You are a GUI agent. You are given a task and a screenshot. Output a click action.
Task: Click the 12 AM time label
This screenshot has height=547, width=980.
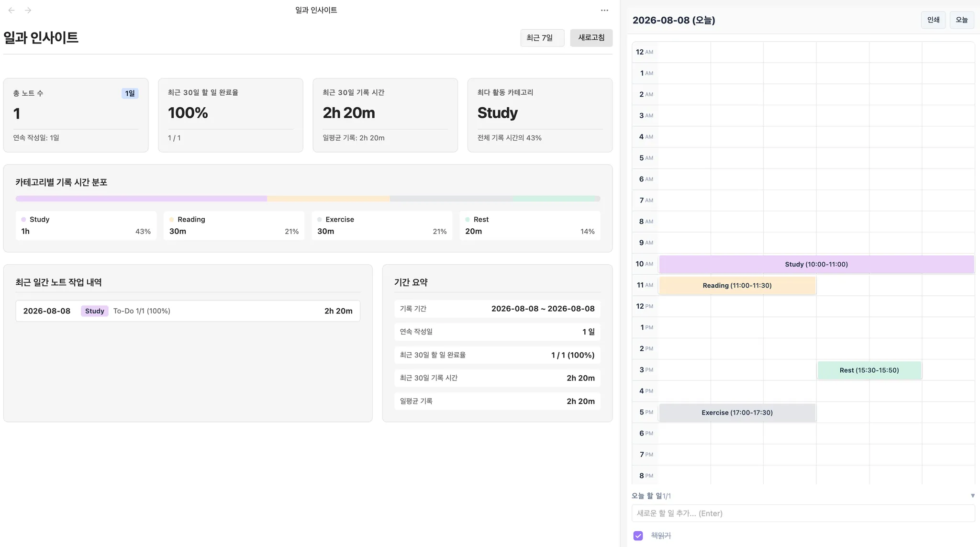(645, 52)
